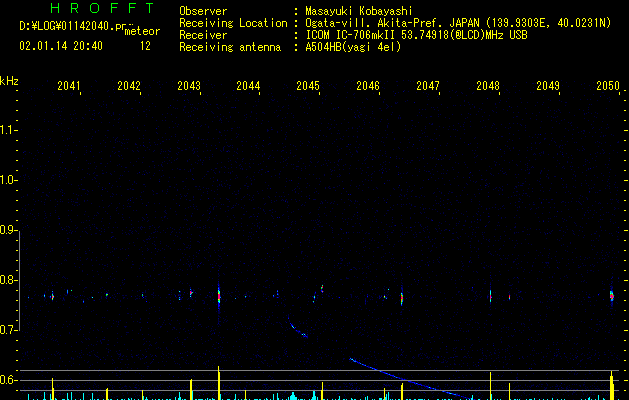Image resolution: width=629 pixels, height=400 pixels.
Task: Click the 2046 time marker
Action: click(368, 86)
